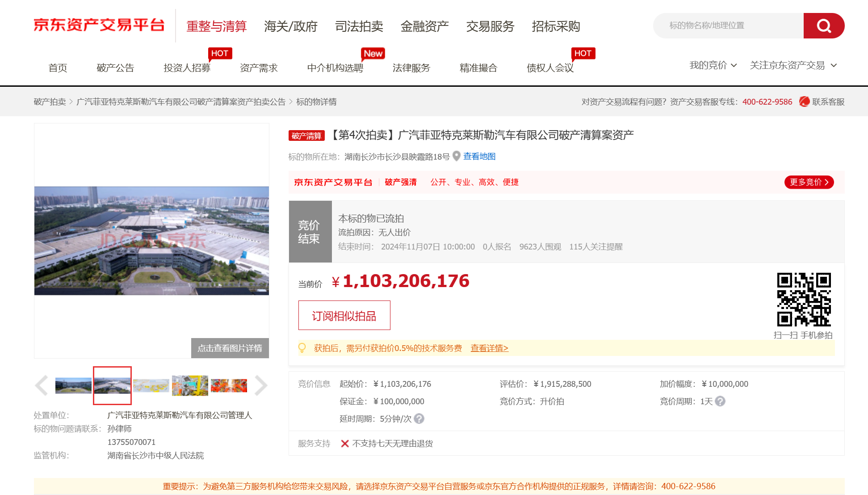Click the 不支持七天无理由退货 notice
868x495 pixels.
tap(393, 444)
